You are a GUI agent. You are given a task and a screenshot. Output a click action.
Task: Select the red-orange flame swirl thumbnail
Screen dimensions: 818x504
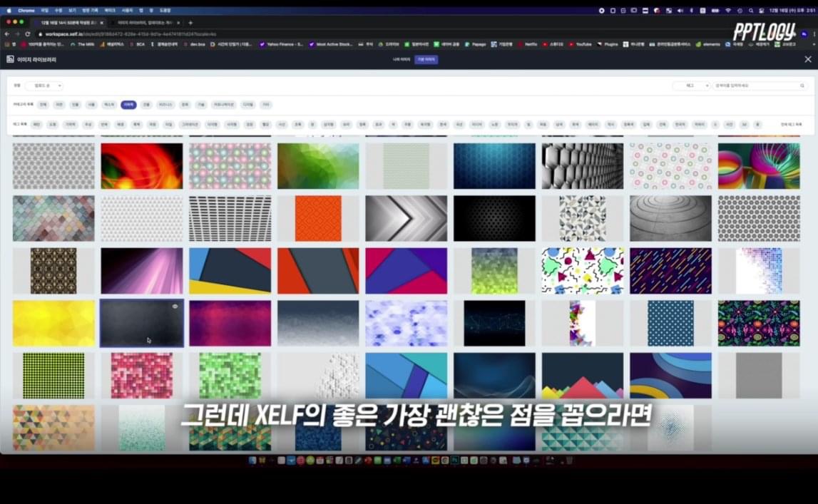pos(142,166)
